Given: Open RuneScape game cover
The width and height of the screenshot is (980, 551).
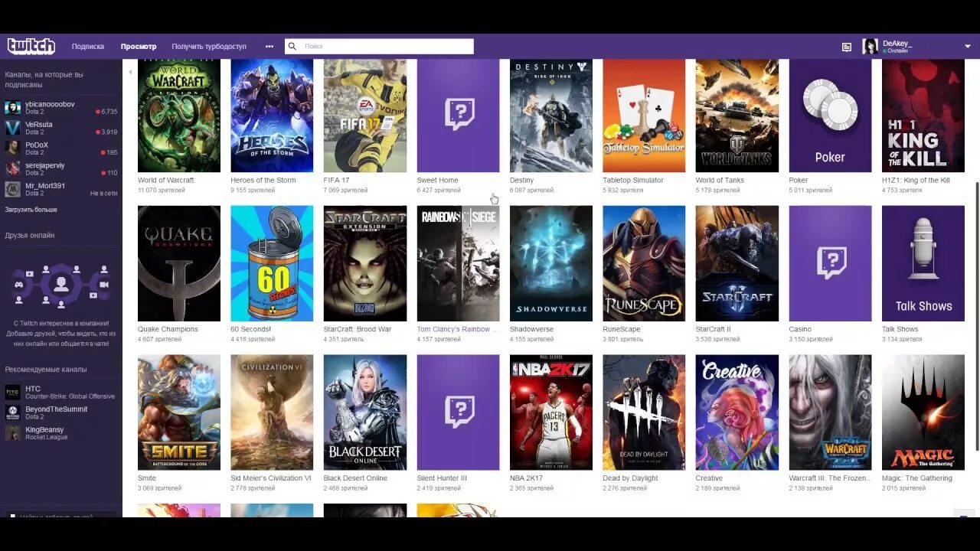Looking at the screenshot, I should point(644,263).
